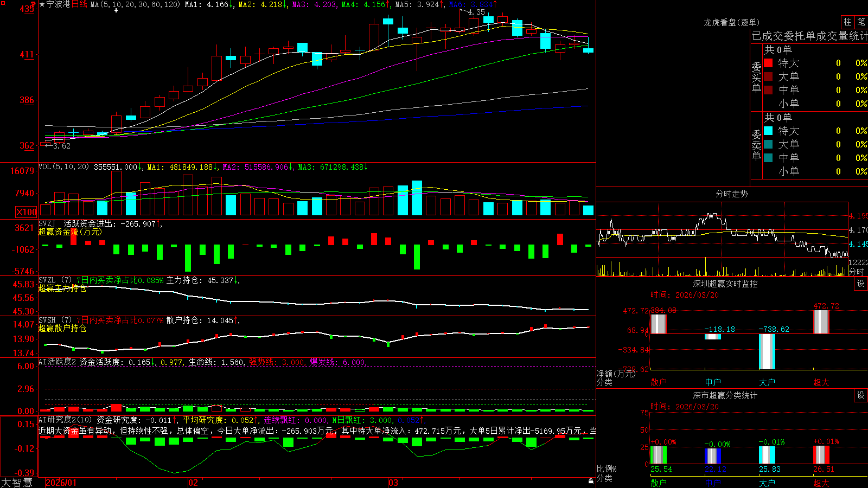
Task: Click the 委卖单 section label
Action: [x=756, y=145]
